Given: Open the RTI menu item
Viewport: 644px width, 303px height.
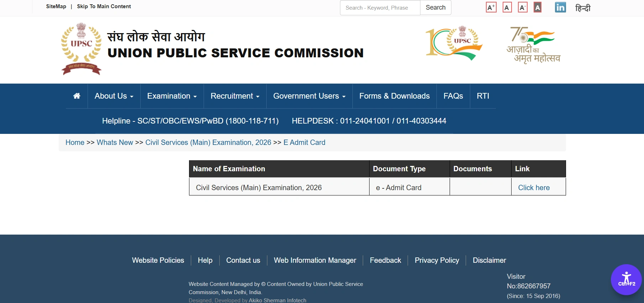Looking at the screenshot, I should 483,96.
